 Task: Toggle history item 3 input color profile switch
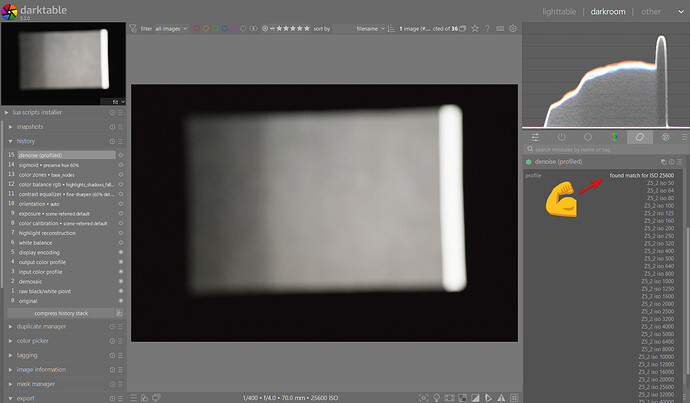click(120, 273)
